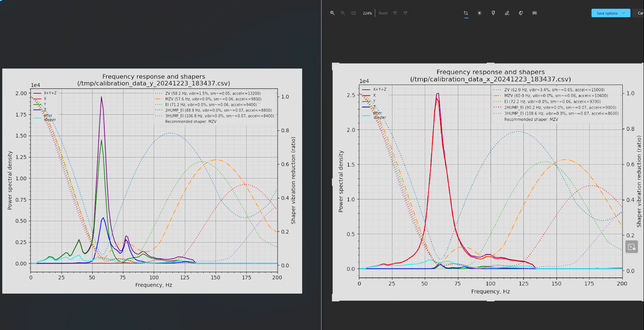
Task: Select the Crop tool
Action: [x=466, y=13]
